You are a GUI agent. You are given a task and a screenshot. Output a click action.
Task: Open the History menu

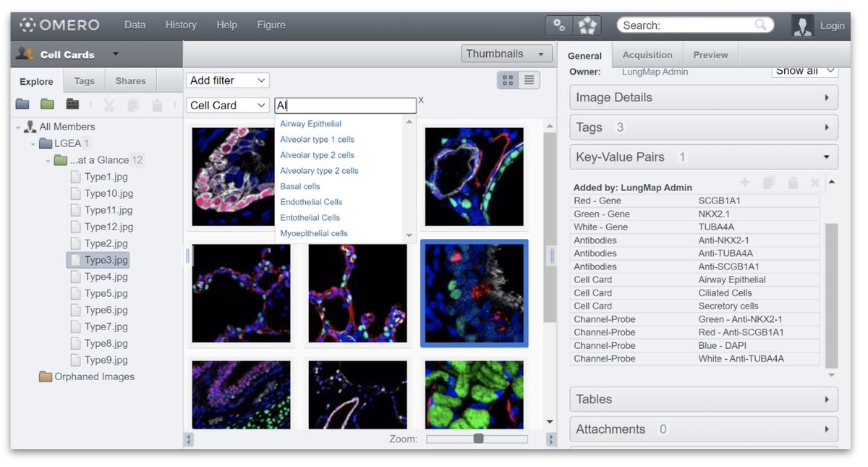click(x=180, y=25)
